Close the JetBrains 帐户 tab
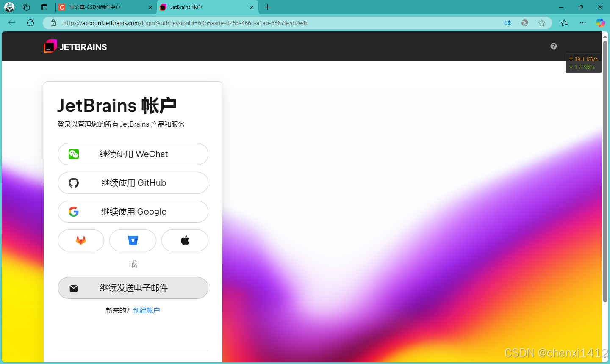 coord(252,7)
